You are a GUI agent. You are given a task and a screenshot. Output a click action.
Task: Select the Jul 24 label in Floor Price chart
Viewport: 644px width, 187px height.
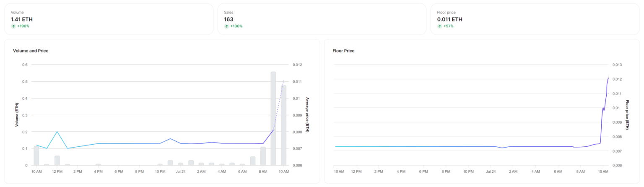490,171
